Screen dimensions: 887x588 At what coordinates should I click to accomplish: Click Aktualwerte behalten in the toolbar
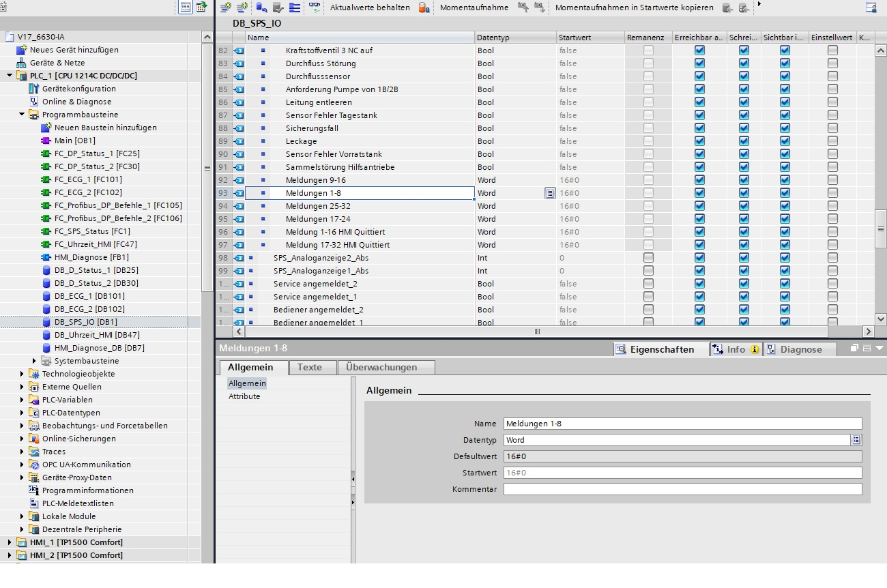pyautogui.click(x=370, y=8)
